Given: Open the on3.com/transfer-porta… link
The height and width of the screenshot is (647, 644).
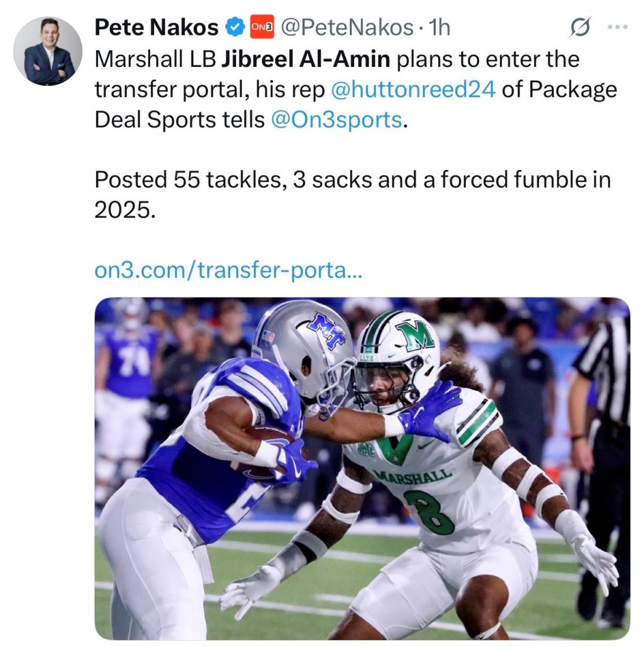Looking at the screenshot, I should point(229,271).
